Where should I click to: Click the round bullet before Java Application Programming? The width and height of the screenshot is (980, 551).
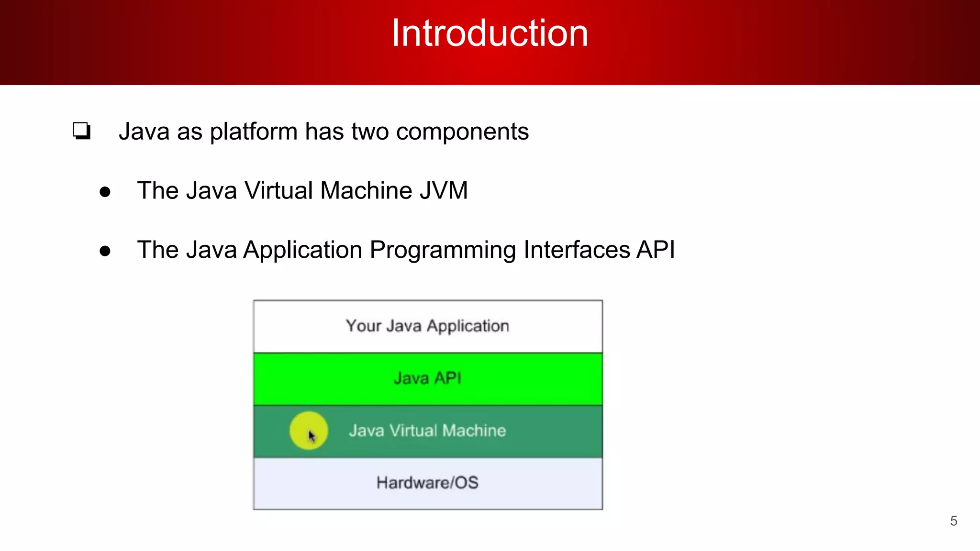coord(105,251)
